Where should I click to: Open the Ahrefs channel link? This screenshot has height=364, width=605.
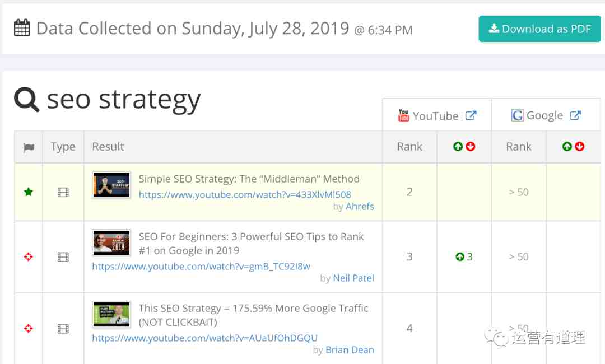click(x=360, y=206)
